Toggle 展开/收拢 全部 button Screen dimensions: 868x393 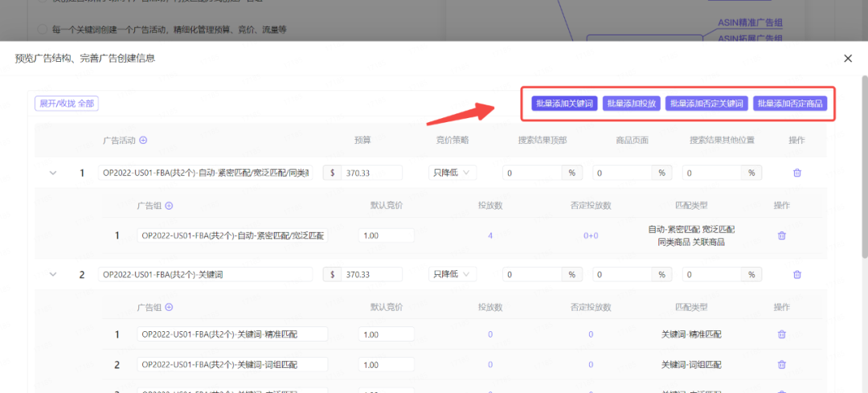pos(67,104)
